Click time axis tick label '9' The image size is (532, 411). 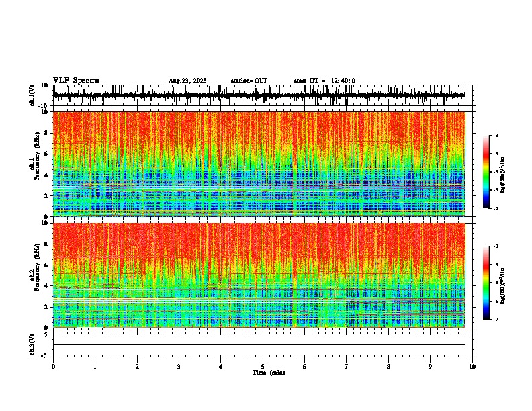[430, 367]
